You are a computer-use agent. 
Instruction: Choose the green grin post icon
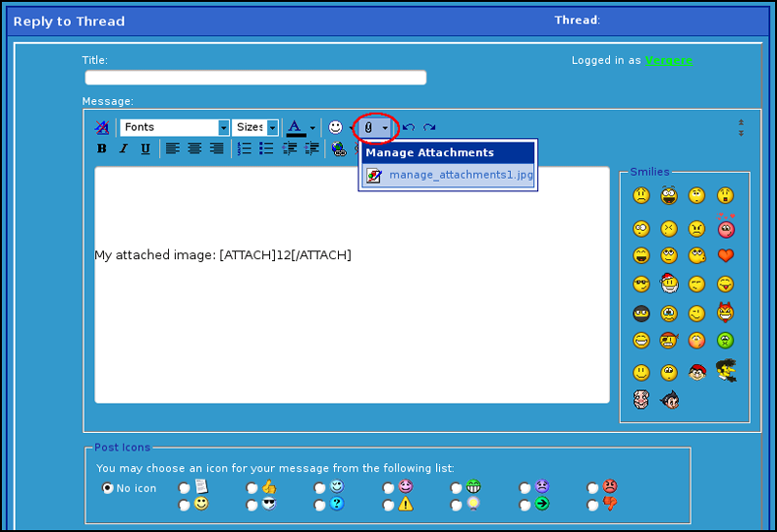coord(456,488)
